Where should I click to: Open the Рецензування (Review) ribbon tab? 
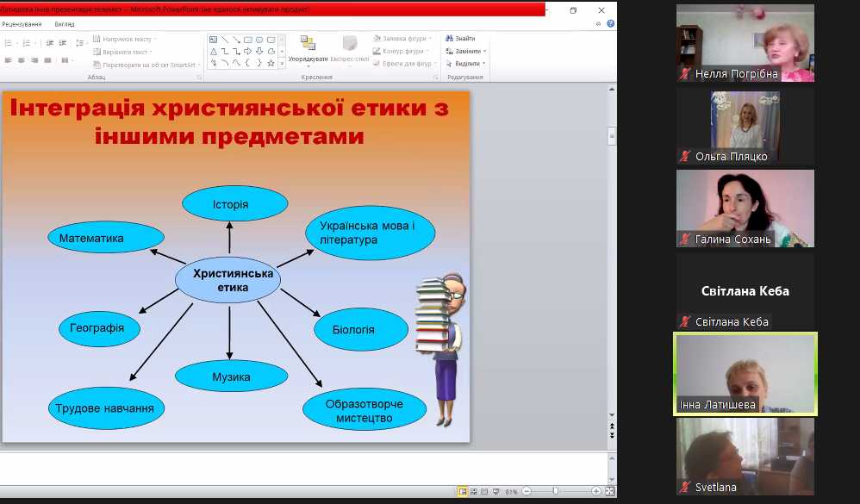coord(22,24)
